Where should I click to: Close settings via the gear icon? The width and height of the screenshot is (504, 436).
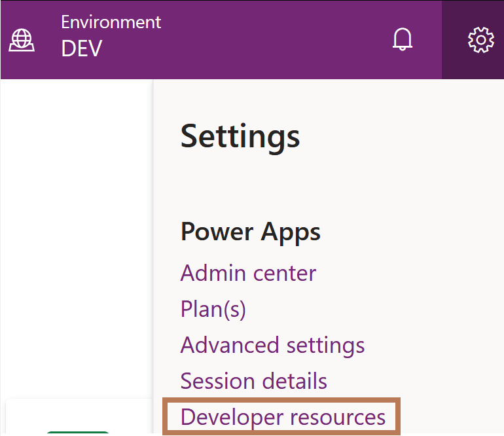(480, 40)
